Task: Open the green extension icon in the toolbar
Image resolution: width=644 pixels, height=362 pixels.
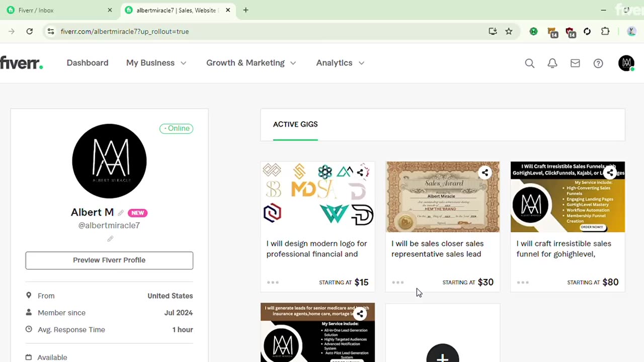Action: 533,31
